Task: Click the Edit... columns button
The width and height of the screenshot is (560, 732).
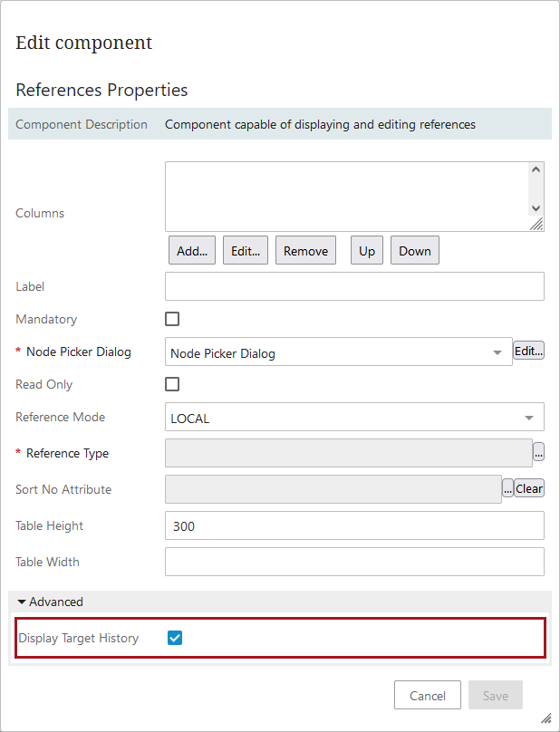Action: tap(246, 251)
